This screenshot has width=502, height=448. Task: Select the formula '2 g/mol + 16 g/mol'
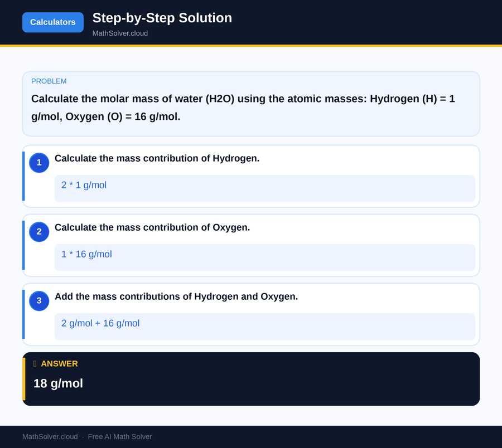[100, 323]
